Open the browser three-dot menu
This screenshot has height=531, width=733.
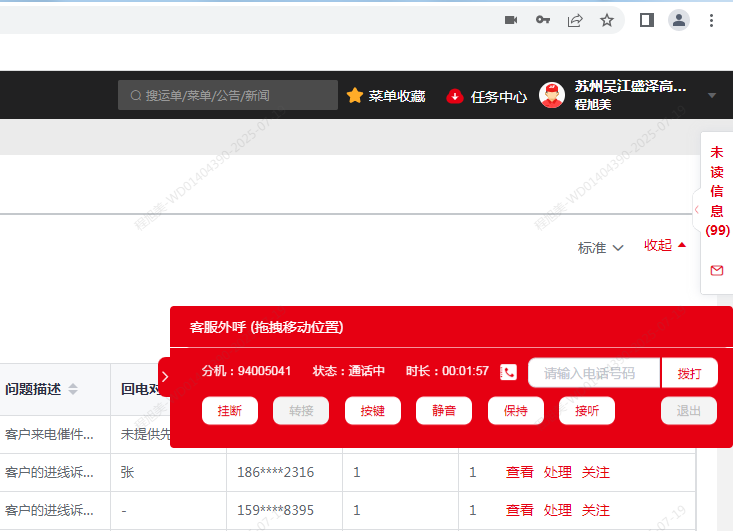click(711, 20)
